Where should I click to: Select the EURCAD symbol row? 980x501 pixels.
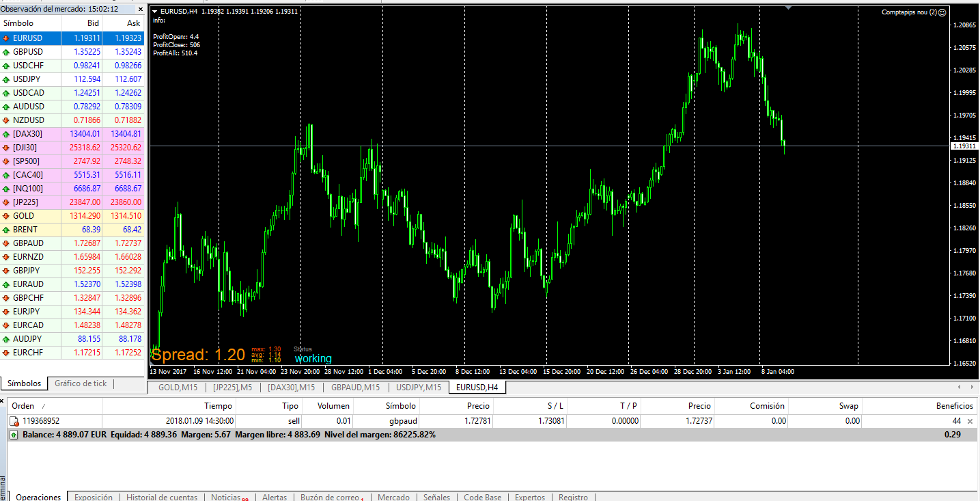pyautogui.click(x=72, y=325)
